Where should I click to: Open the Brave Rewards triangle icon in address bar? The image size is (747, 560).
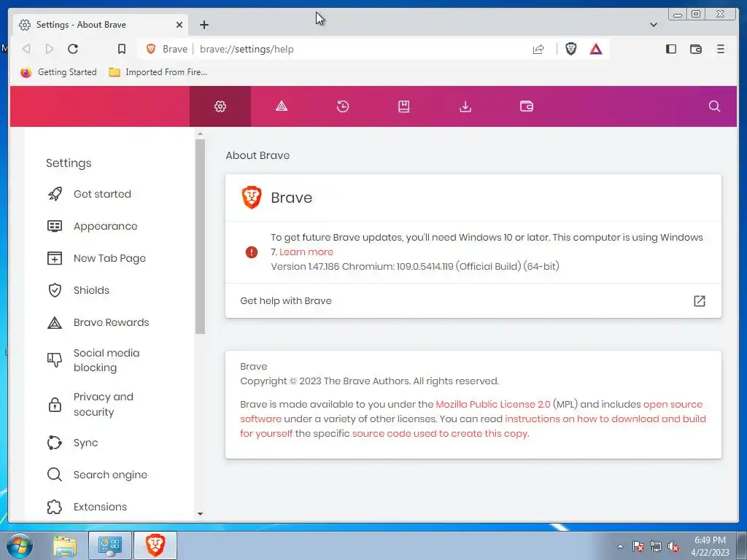click(x=596, y=49)
